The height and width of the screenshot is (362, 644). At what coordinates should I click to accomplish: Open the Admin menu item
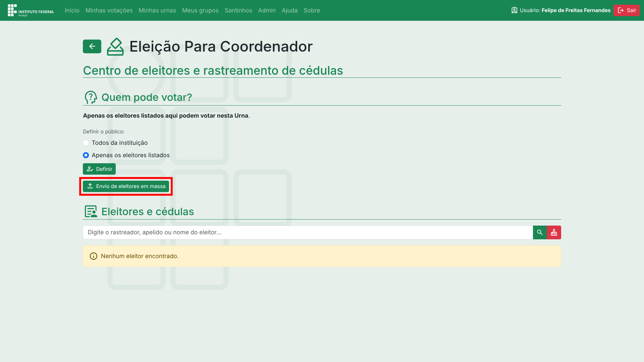click(267, 10)
